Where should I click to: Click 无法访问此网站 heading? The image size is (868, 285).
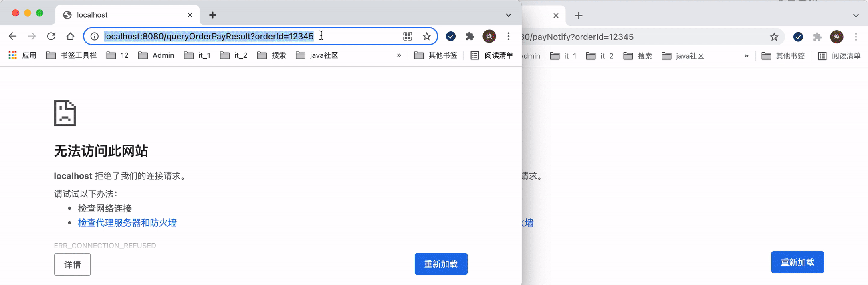point(101,151)
